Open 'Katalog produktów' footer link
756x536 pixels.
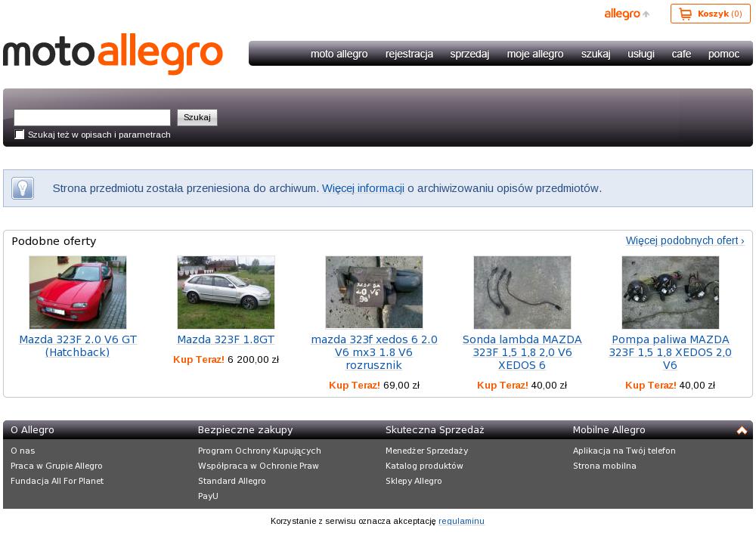tap(424, 466)
